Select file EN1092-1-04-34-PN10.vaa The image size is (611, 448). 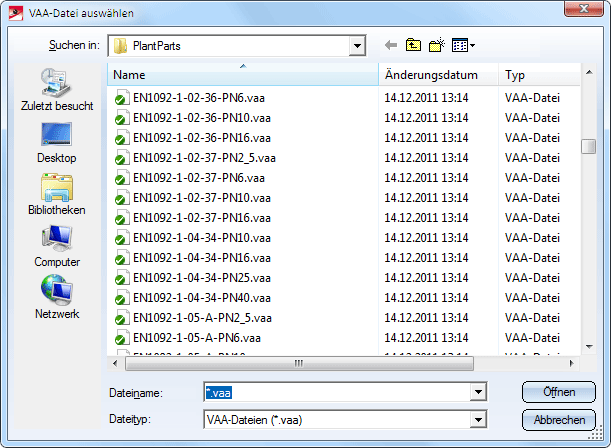pos(202,238)
